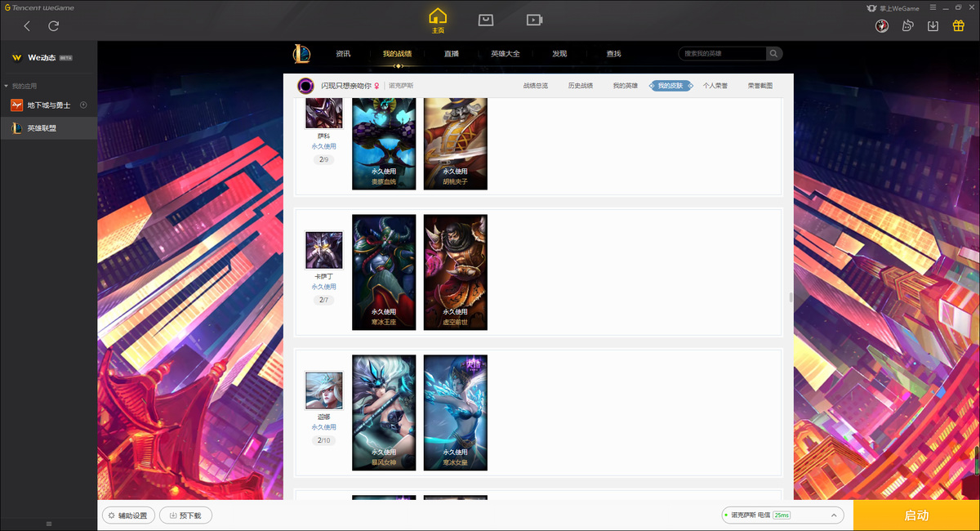980x531 pixels.
Task: Open the 暴风女神 skin card
Action: [384, 413]
